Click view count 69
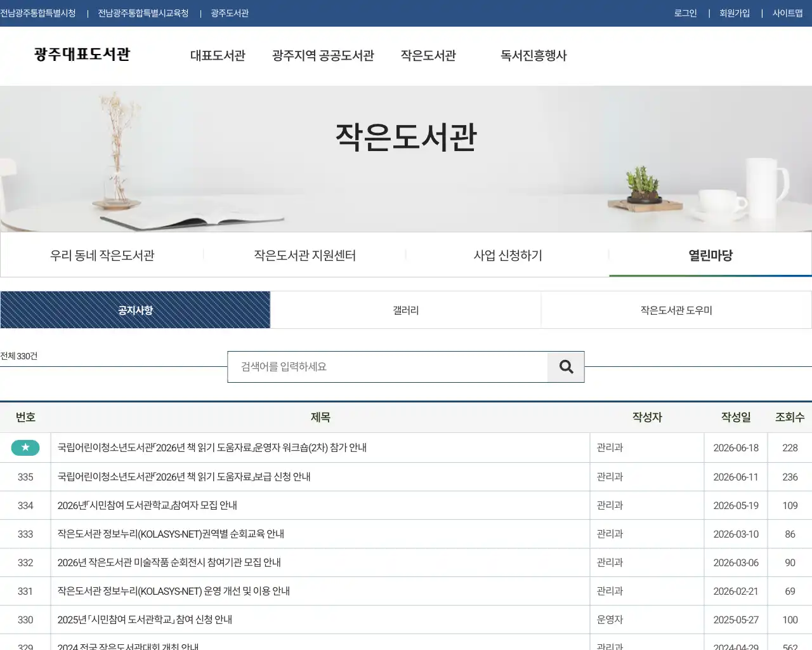Screen dimensions: 812x650 pos(790,591)
